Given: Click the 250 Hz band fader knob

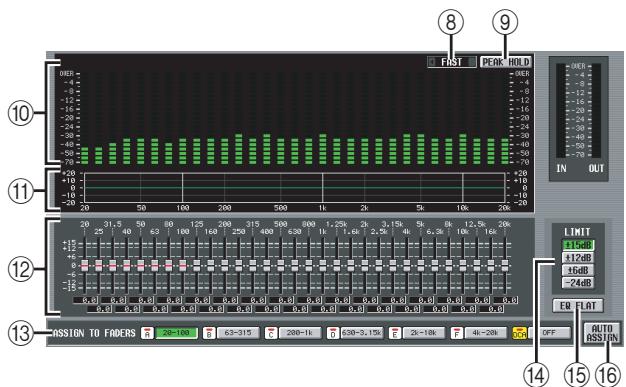Looking at the screenshot, I should [x=239, y=266].
